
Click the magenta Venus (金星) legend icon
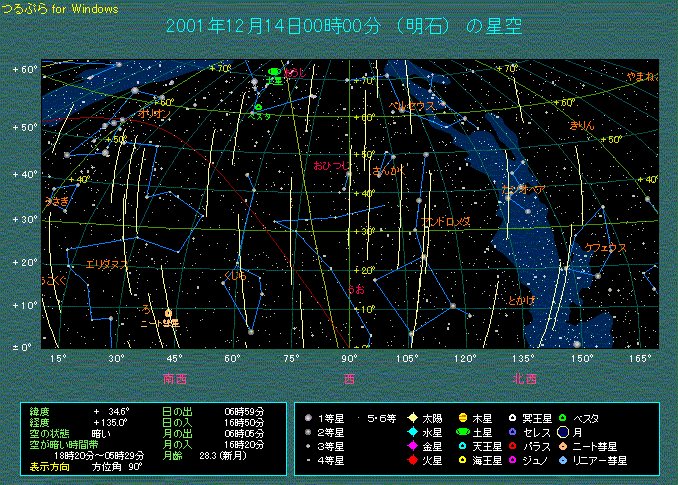point(412,446)
